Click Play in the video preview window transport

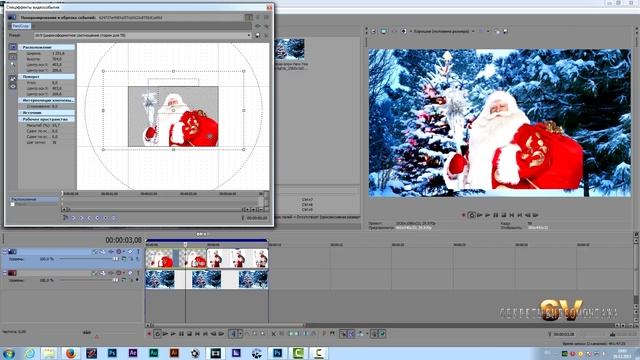(487, 215)
